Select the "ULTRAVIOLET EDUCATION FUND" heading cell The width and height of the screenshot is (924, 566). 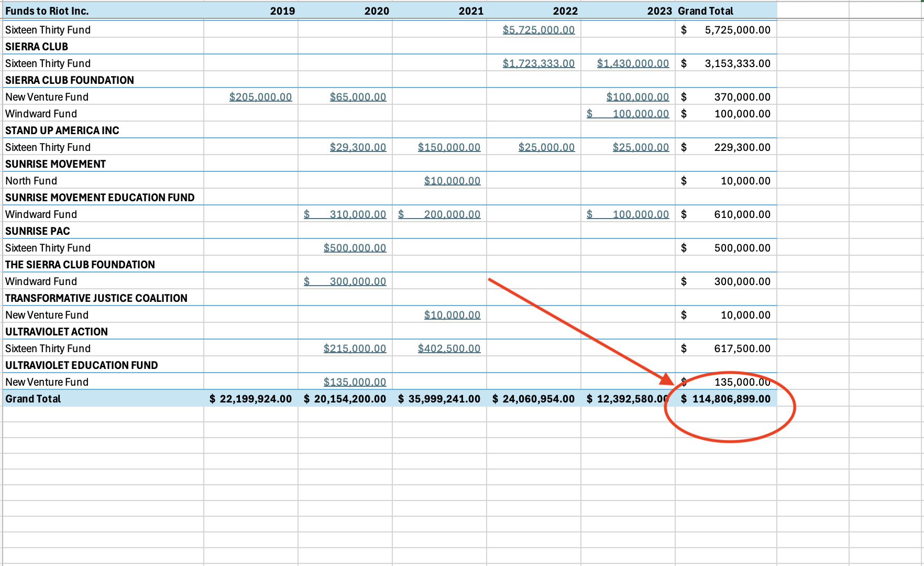pos(103,365)
